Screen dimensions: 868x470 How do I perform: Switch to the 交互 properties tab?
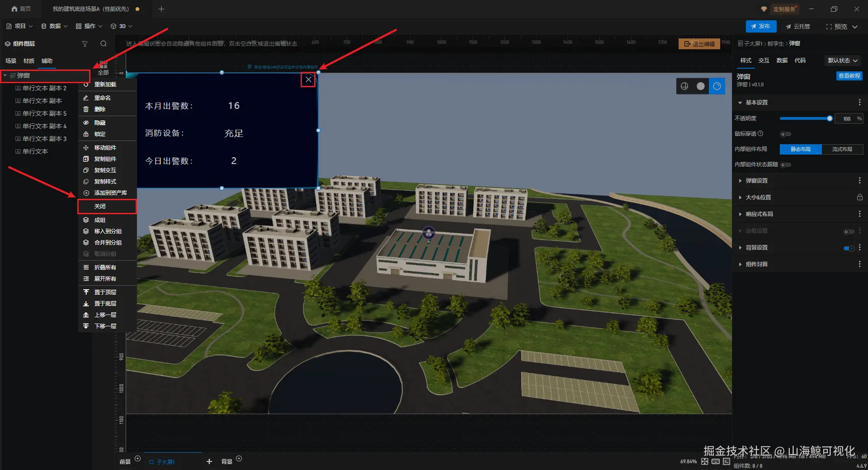pyautogui.click(x=764, y=61)
